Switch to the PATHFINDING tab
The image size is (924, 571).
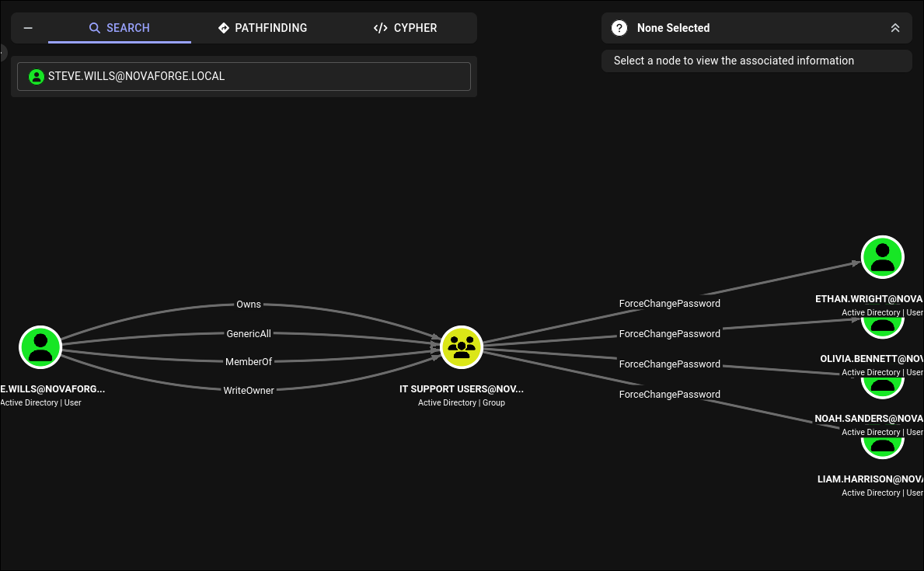(x=262, y=28)
